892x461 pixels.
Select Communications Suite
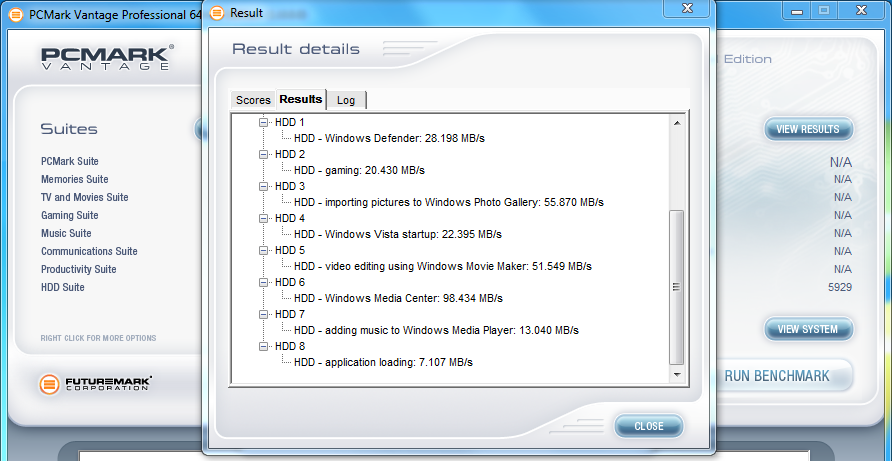(x=89, y=251)
